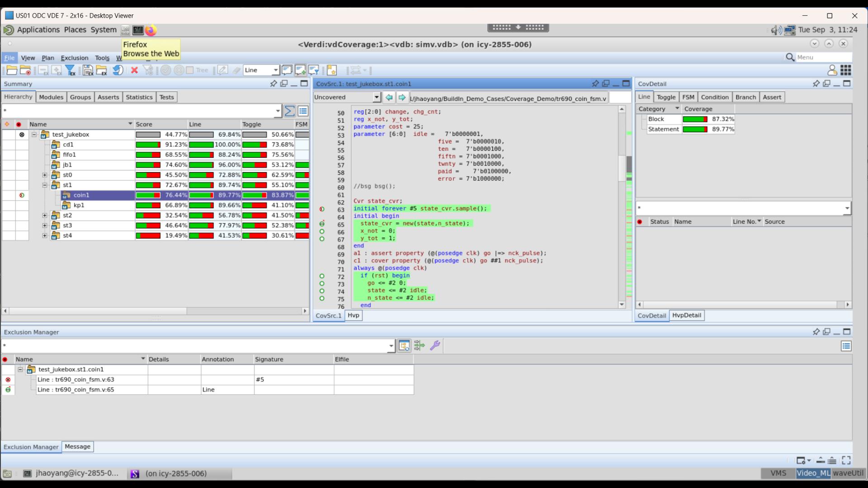Switch to the Statistics tab
The width and height of the screenshot is (868, 488).
point(139,97)
